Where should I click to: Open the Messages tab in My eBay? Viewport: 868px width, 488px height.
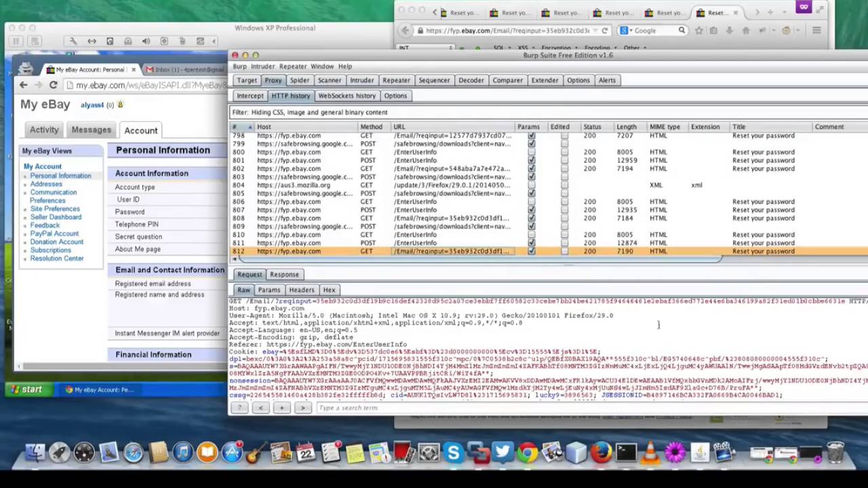tap(91, 129)
